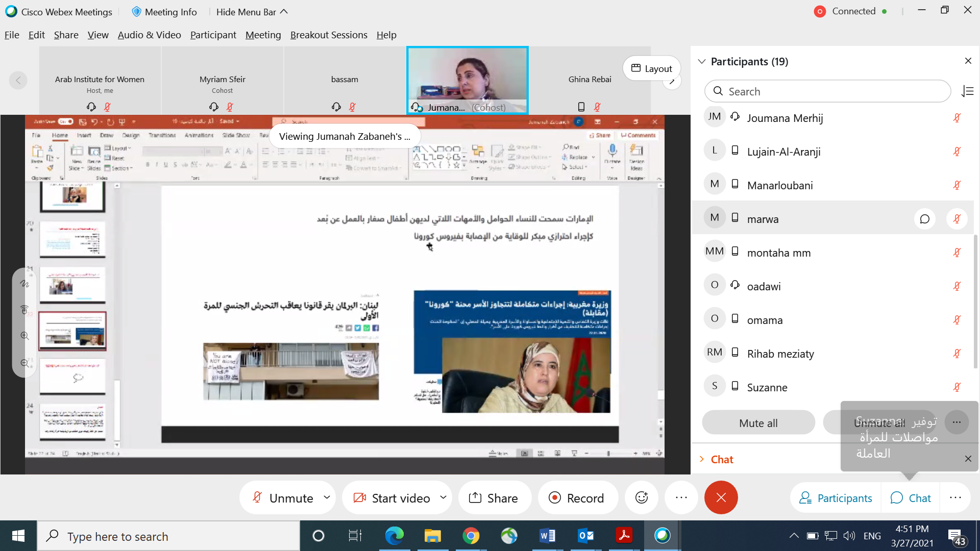Click zoom out icon on left sidebar
The image size is (980, 551).
[24, 363]
